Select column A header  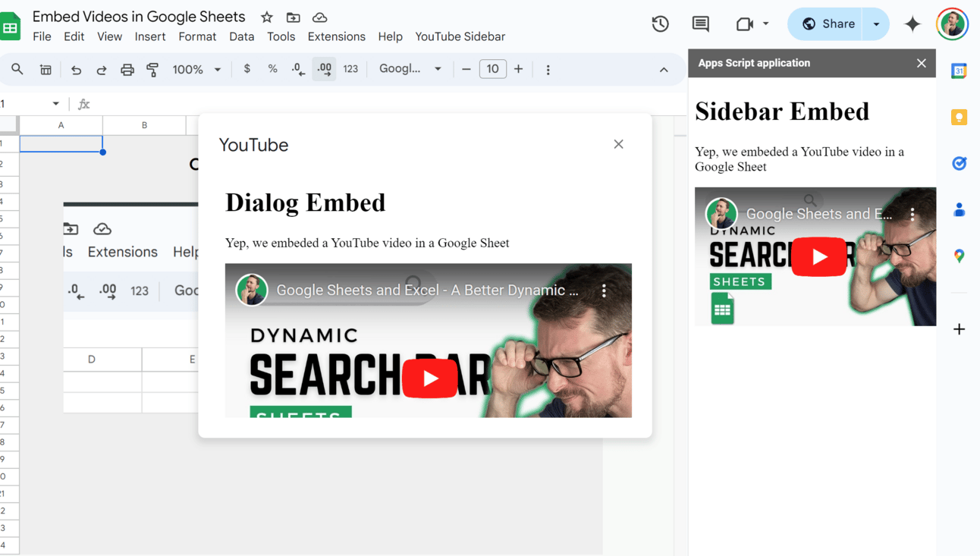(x=61, y=125)
